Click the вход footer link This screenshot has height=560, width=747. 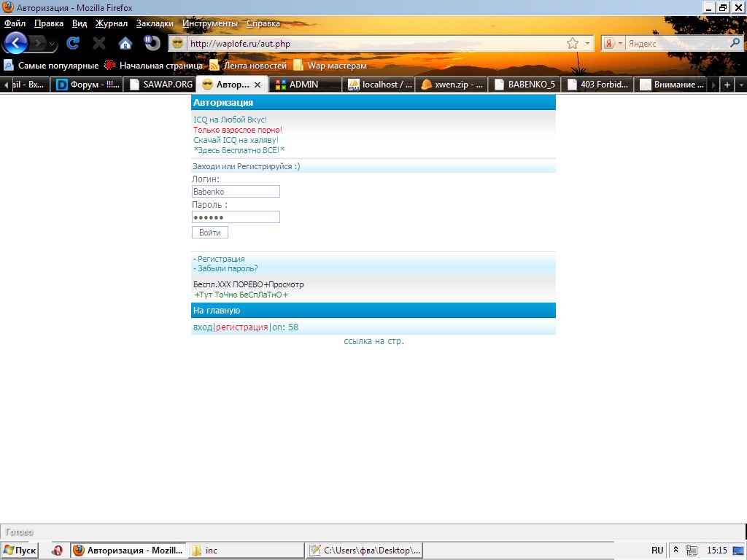[x=203, y=327]
